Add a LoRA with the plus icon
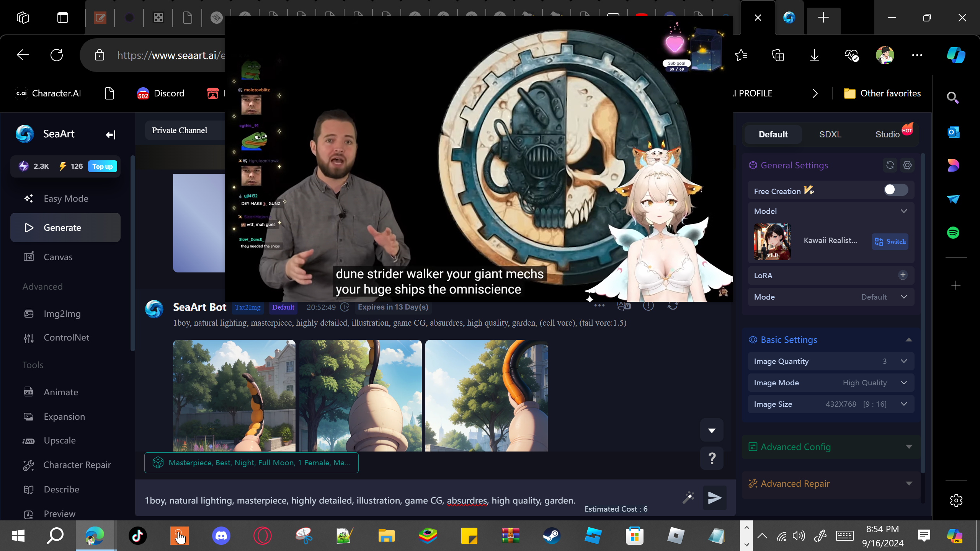 tap(903, 275)
